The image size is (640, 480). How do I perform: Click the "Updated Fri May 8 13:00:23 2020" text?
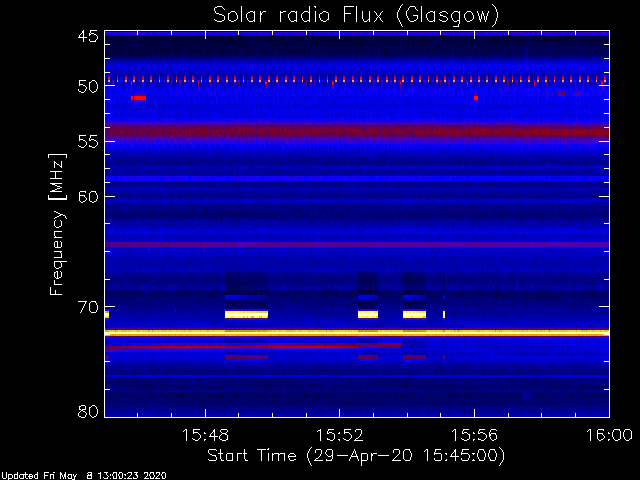[x=84, y=476]
